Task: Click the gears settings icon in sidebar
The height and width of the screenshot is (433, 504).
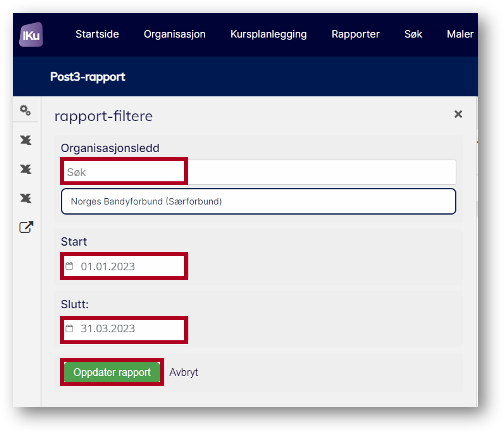Action: pyautogui.click(x=25, y=110)
